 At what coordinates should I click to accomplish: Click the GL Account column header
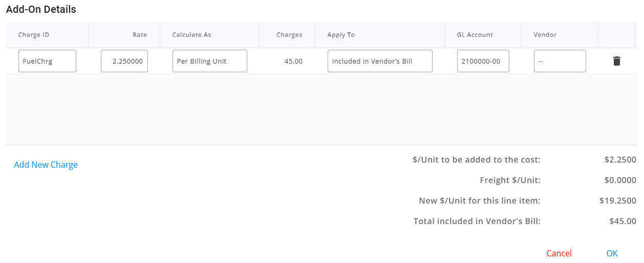click(475, 35)
